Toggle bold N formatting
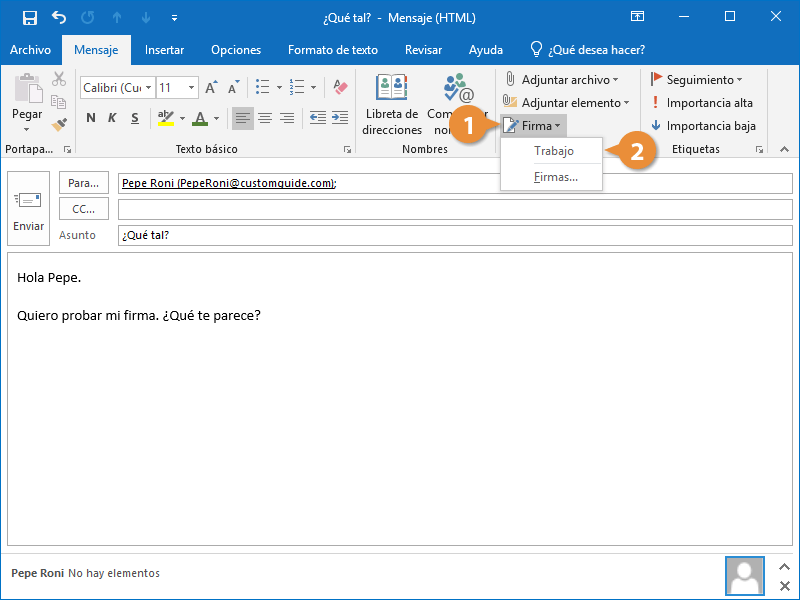 pos(91,119)
